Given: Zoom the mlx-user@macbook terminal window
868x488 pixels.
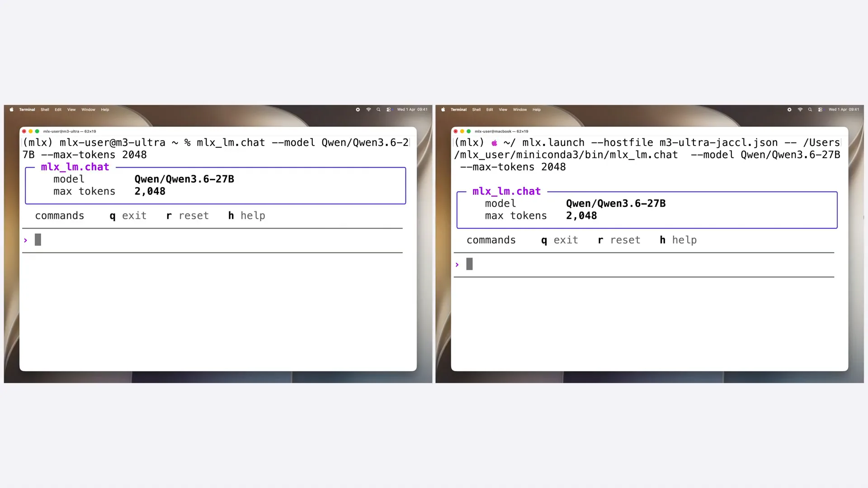Looking at the screenshot, I should pos(469,131).
